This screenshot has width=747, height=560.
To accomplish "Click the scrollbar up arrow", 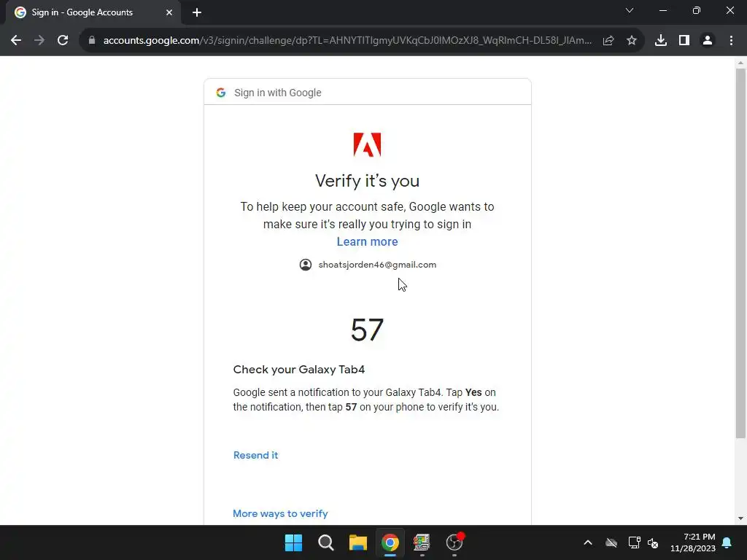I will pos(740,63).
